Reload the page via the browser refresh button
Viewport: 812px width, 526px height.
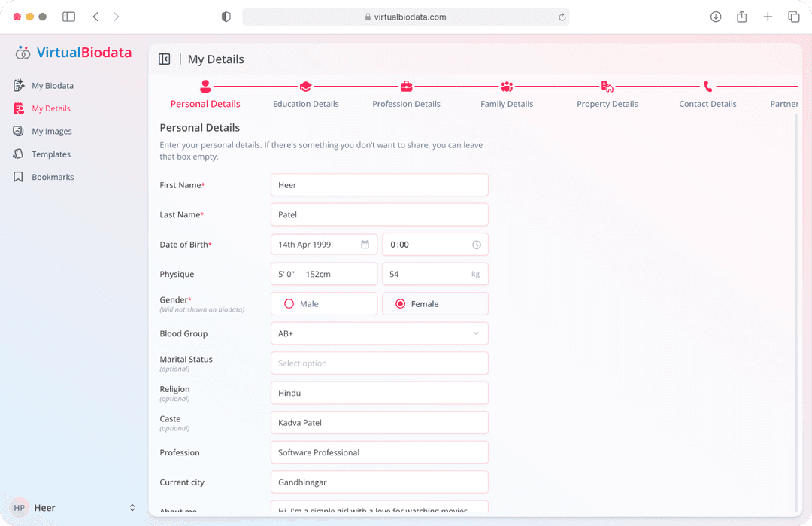(x=562, y=16)
